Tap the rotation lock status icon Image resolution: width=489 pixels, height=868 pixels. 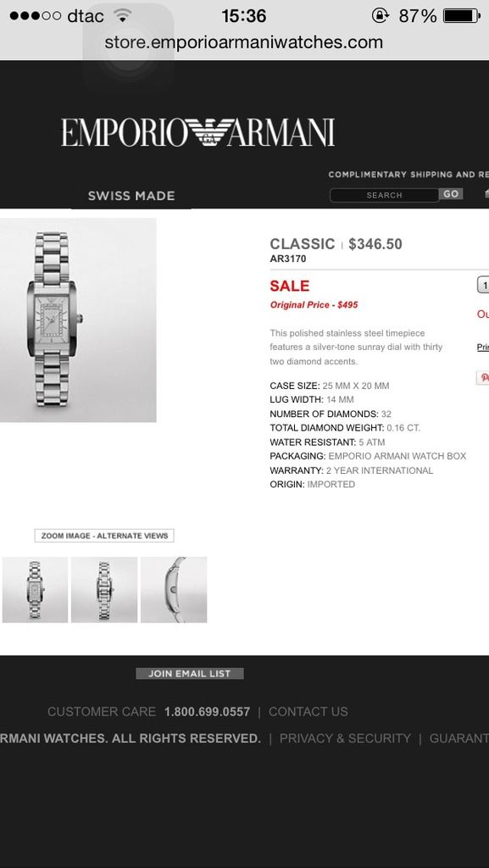tap(381, 15)
